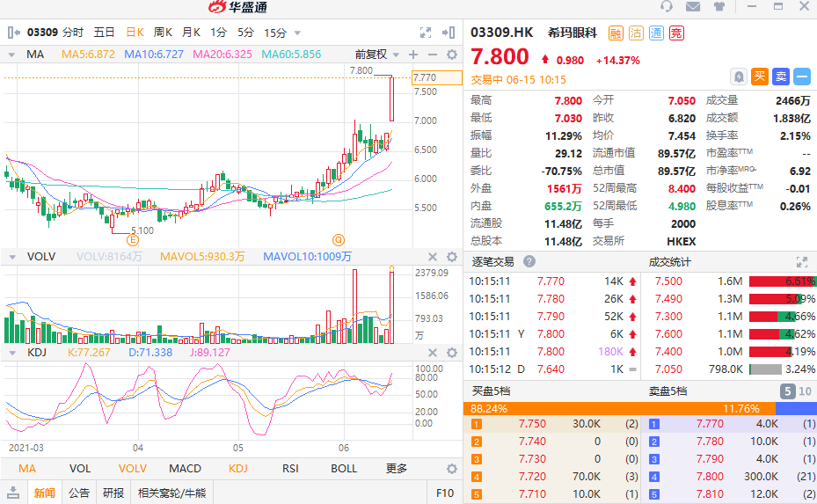This screenshot has width=817, height=504.
Task: Open the mail messages icon
Action: click(693, 7)
